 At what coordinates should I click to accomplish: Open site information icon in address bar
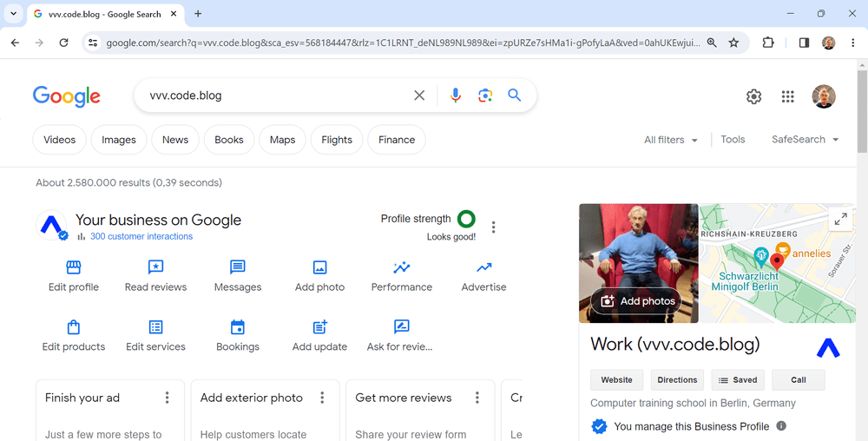[93, 43]
